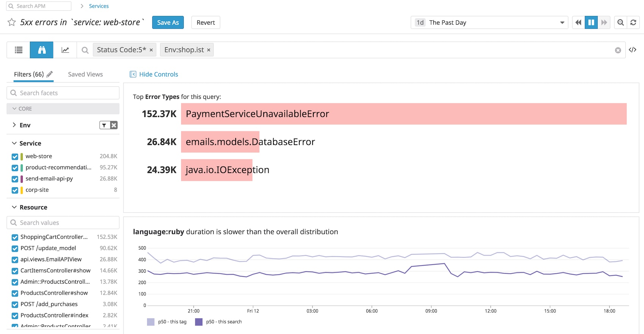The height and width of the screenshot is (334, 644).
Task: Remove the Status Code:5* filter
Action: click(x=151, y=50)
